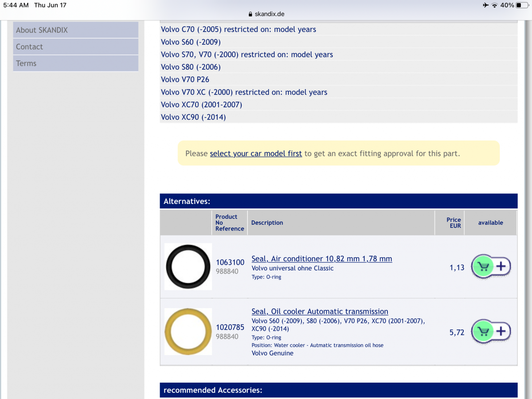The width and height of the screenshot is (532, 399).
Task: Tap the skandix.de address bar
Action: [266, 14]
